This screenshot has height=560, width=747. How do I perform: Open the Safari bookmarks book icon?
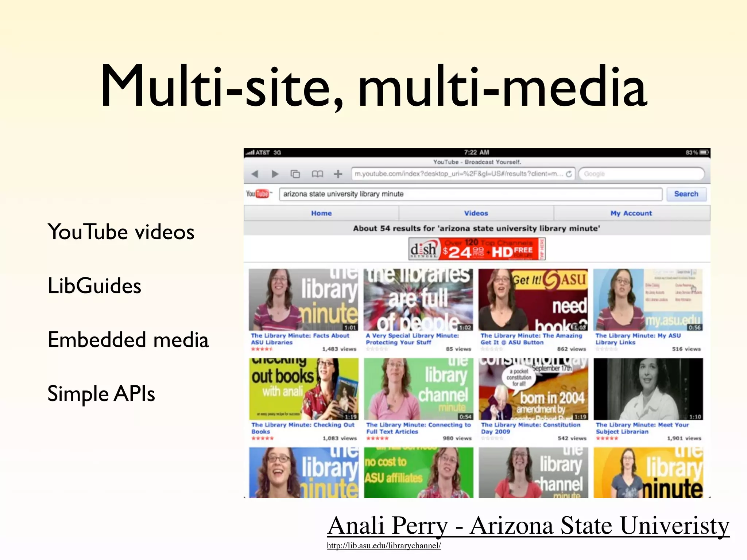click(x=317, y=174)
